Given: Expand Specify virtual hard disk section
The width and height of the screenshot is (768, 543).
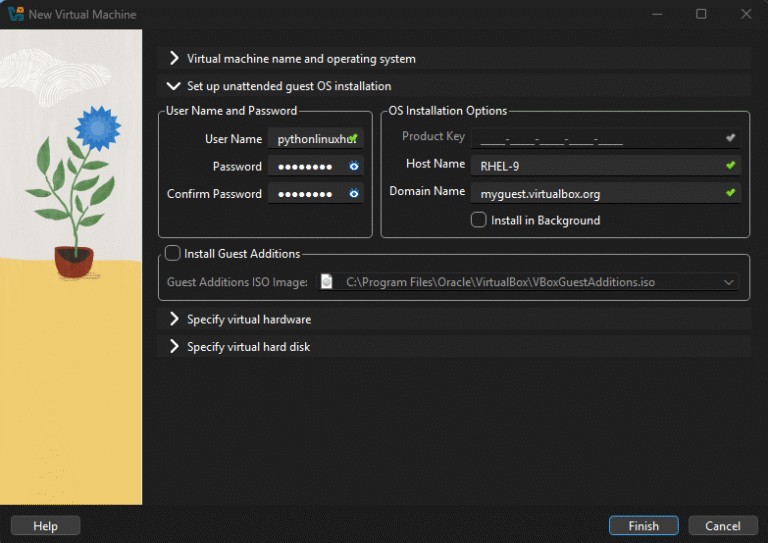Looking at the screenshot, I should (x=174, y=347).
